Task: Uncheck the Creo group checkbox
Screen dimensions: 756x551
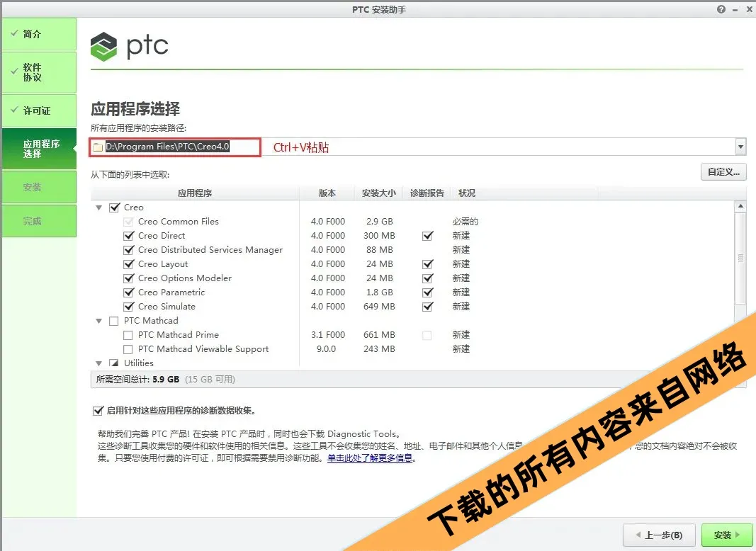Action: coord(114,208)
